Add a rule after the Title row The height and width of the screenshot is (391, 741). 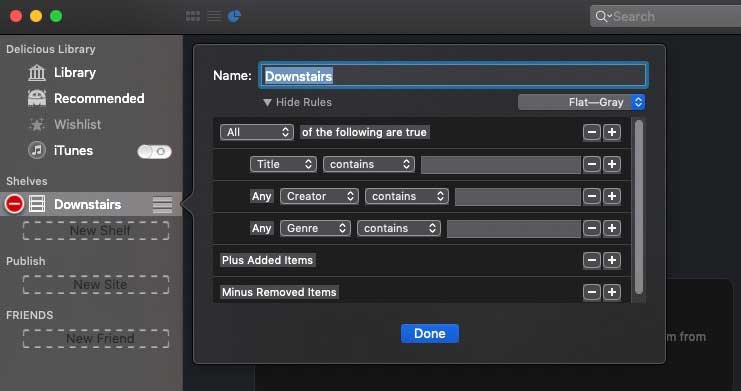[612, 164]
